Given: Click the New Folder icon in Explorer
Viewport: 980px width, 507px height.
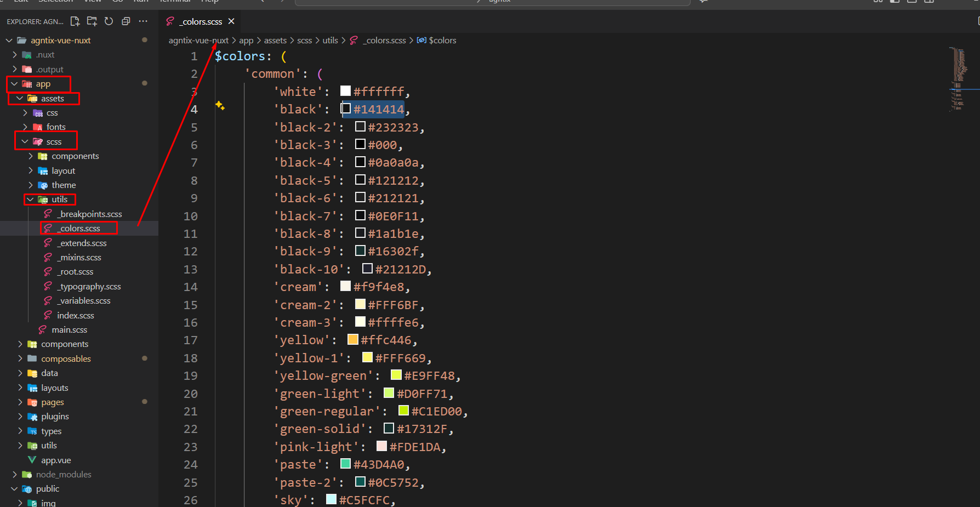Looking at the screenshot, I should 92,21.
